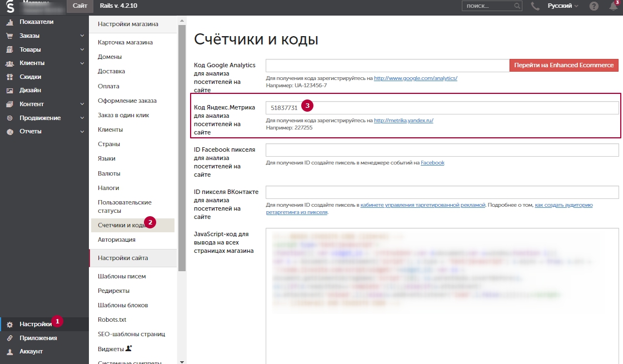Open Robots.txt settings page

(112, 320)
